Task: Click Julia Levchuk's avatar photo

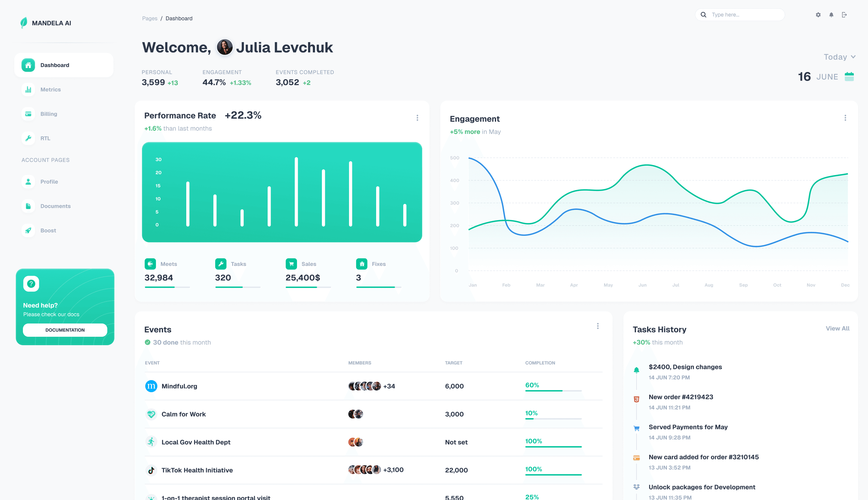Action: pos(225,47)
